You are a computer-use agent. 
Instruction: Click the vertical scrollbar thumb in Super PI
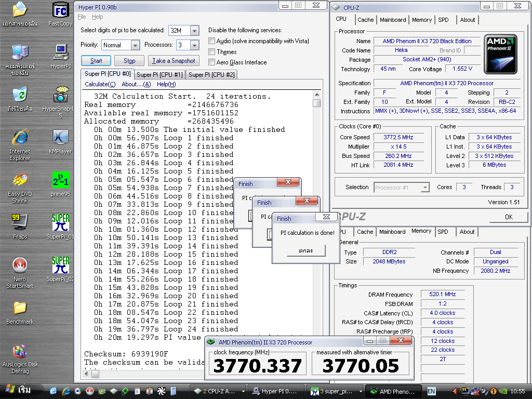[x=317, y=103]
